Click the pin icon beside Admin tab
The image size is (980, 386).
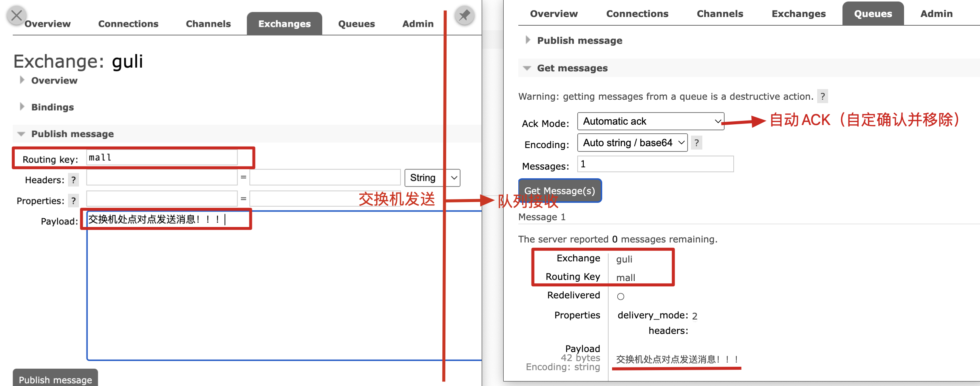(464, 15)
